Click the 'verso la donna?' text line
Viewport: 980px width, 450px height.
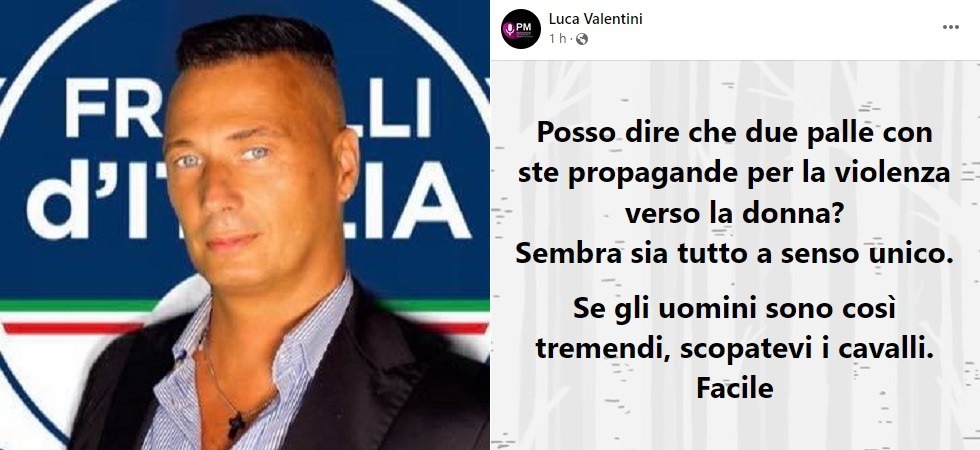tap(734, 214)
